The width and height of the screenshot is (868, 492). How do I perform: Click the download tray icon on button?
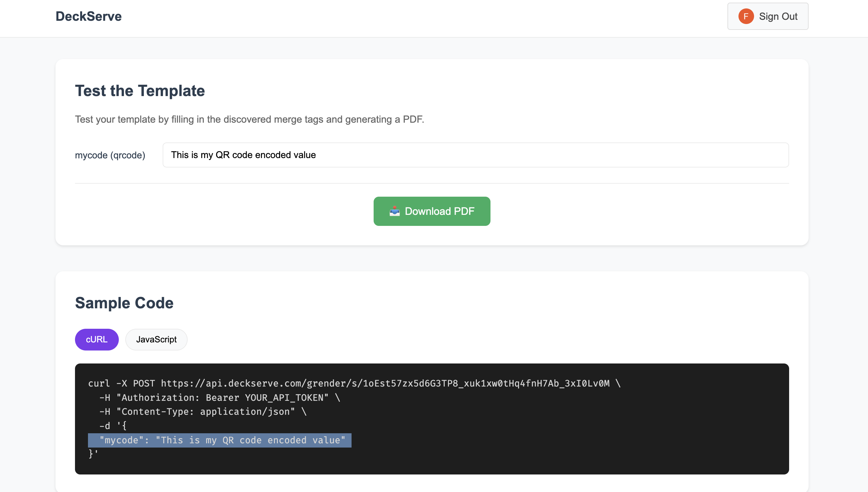(x=394, y=211)
